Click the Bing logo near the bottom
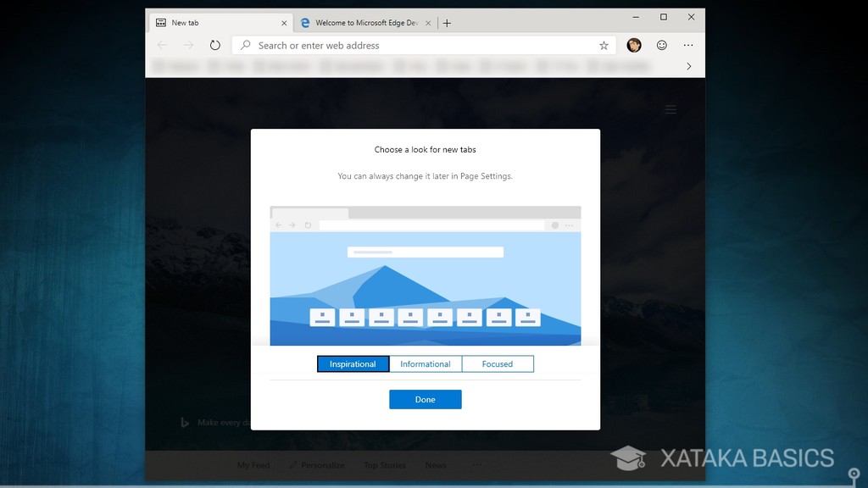 185,422
